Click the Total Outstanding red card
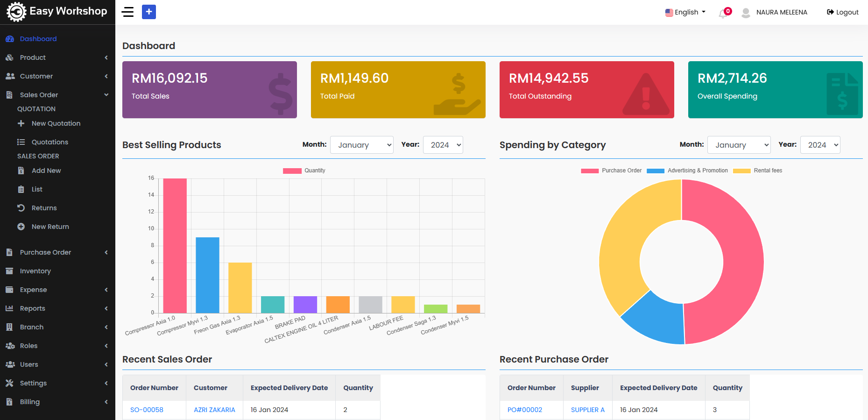 tap(587, 90)
